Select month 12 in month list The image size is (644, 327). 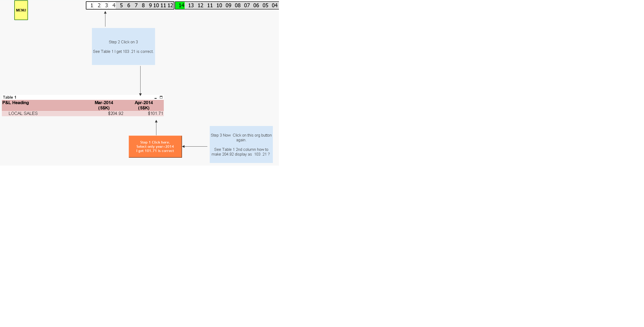[170, 5]
